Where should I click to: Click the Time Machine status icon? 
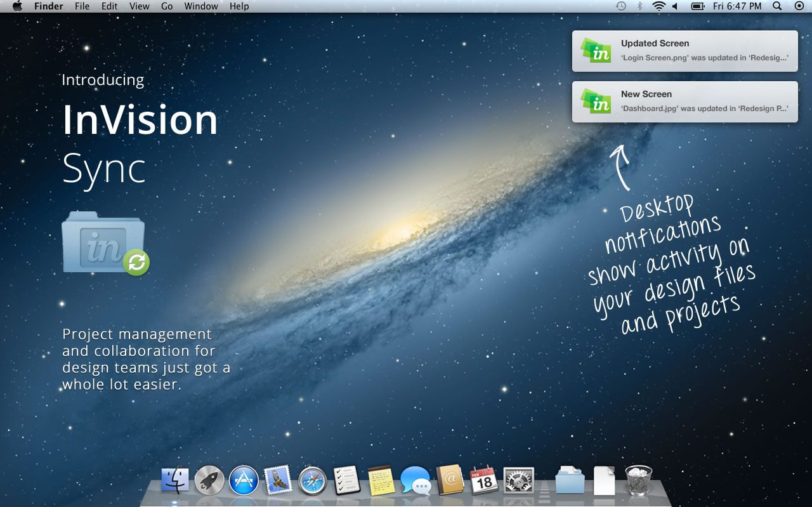621,6
